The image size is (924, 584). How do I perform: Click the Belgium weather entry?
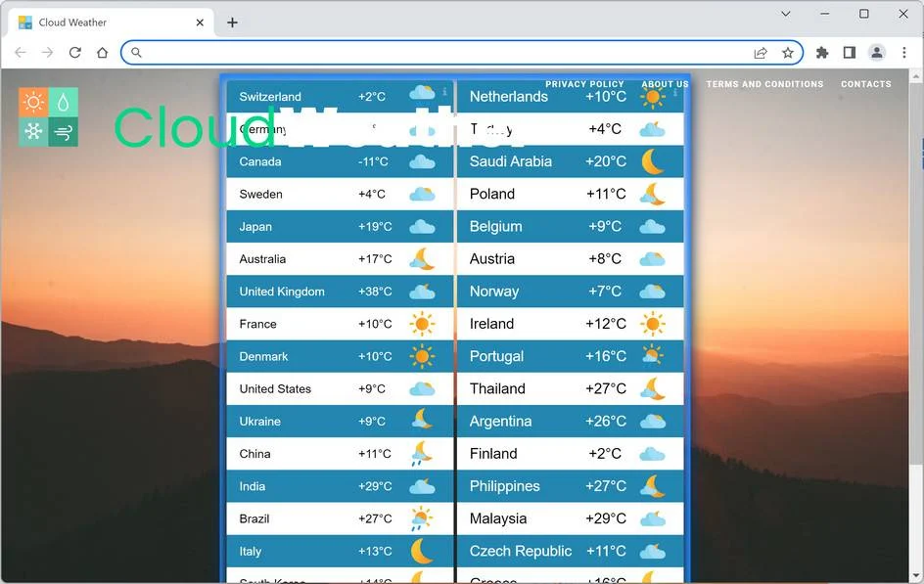coord(571,227)
